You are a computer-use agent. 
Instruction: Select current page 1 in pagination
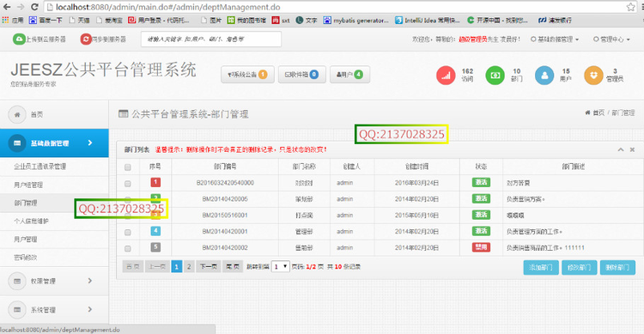point(177,267)
